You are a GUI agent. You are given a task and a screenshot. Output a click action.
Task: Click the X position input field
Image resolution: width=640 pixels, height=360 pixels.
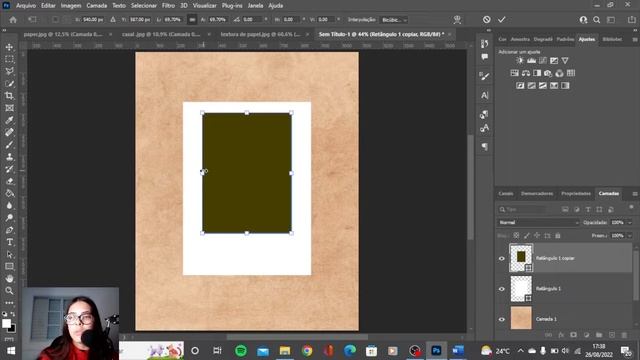93,20
